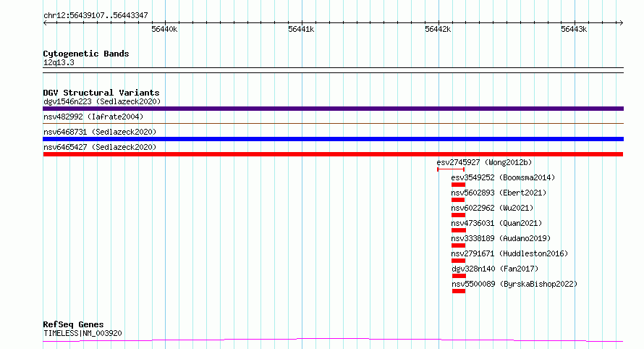Image resolution: width=644 pixels, height=349 pixels.
Task: Click the 12q13.3 cytogenetic band bar
Action: click(x=333, y=70)
